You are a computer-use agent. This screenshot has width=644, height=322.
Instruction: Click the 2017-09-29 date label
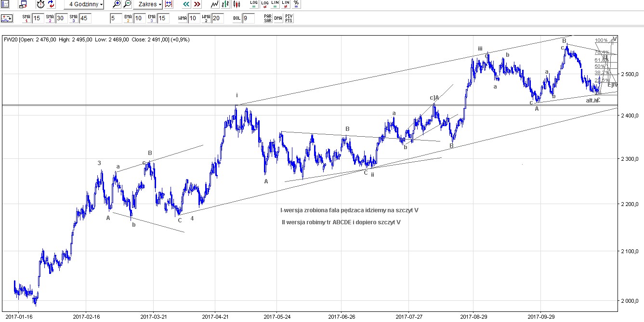(541, 317)
